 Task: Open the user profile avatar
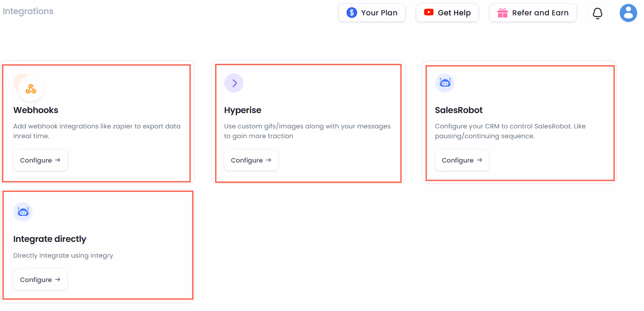[628, 13]
